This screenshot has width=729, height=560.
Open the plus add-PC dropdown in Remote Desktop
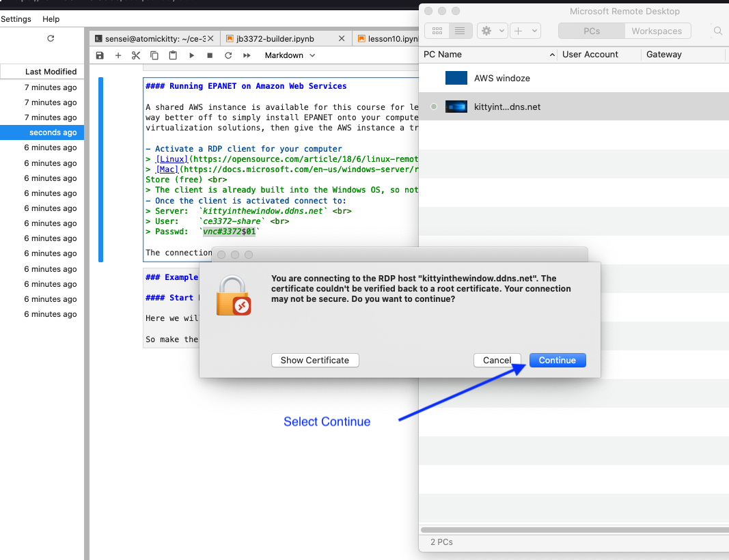[525, 31]
